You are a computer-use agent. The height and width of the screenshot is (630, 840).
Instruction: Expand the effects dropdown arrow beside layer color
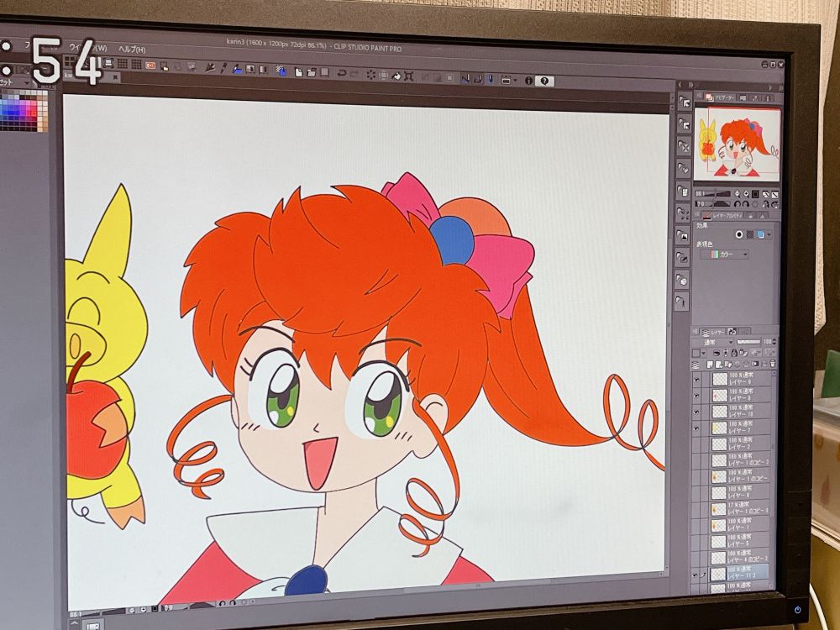[769, 234]
